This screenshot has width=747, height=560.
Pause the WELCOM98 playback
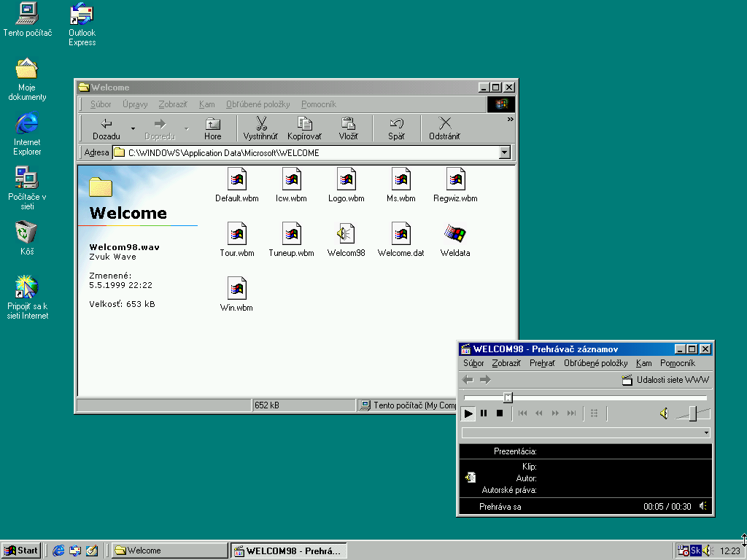[x=484, y=413]
